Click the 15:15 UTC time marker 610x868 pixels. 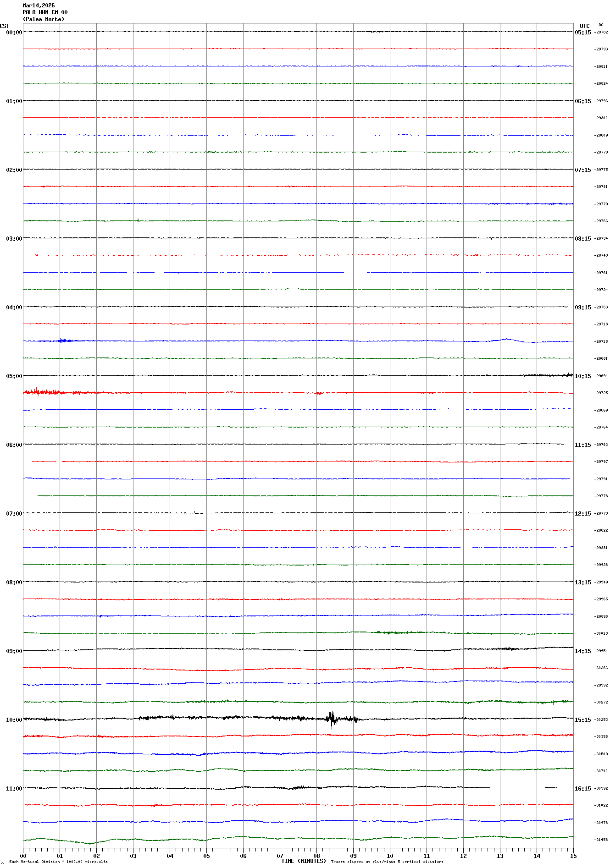pyautogui.click(x=582, y=720)
